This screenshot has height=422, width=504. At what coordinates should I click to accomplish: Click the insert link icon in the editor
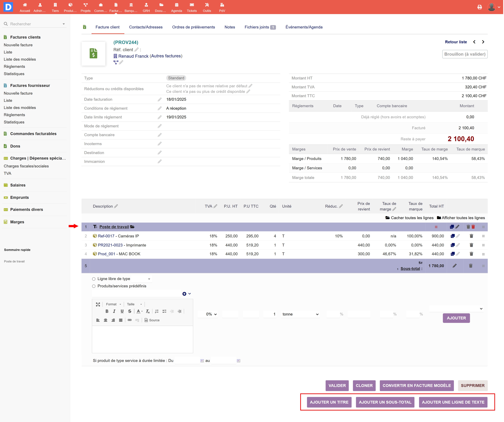pos(130,320)
